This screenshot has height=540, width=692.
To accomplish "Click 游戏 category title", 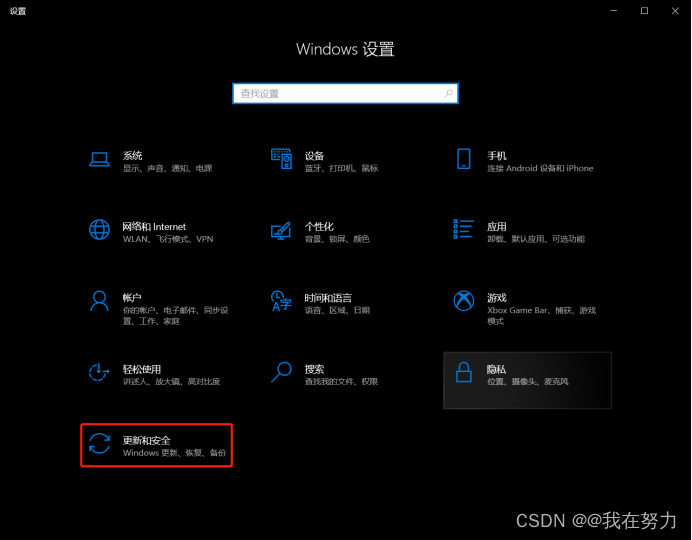I will (496, 298).
